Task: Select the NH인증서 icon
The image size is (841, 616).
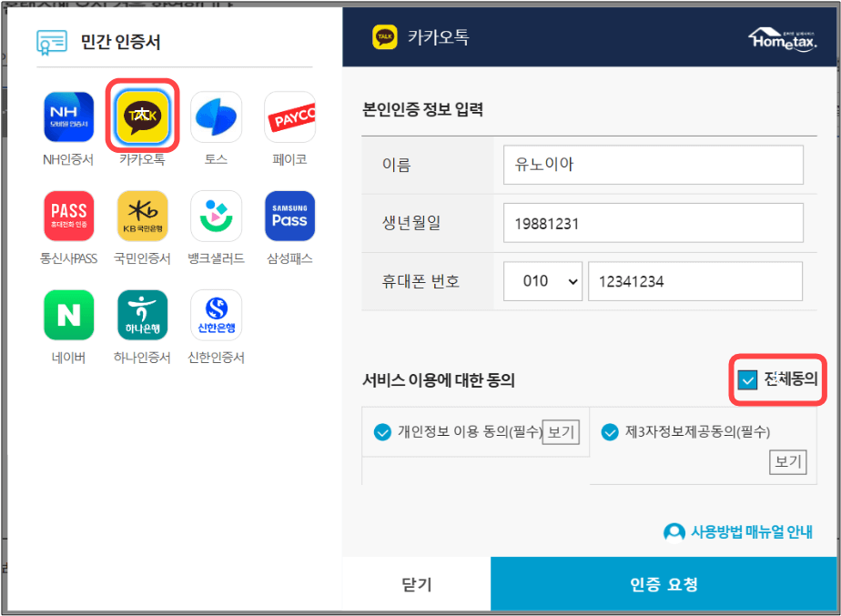Action: [x=67, y=116]
